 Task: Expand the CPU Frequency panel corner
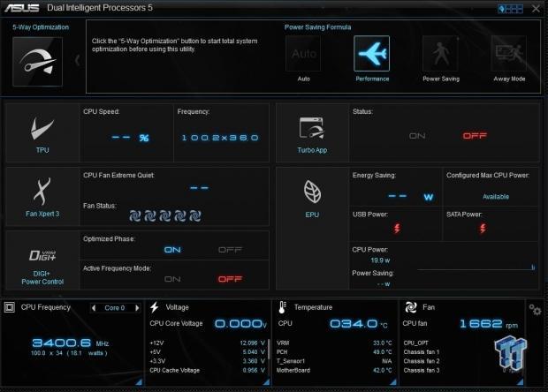[139, 382]
